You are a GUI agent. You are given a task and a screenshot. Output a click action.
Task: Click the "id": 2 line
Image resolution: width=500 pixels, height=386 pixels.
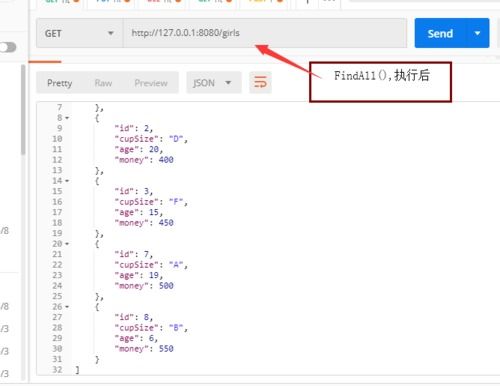[x=134, y=128]
